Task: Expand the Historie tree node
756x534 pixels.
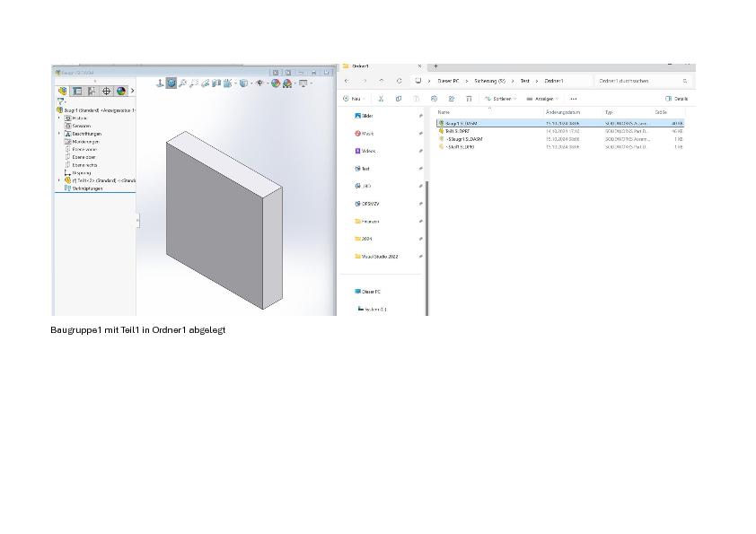Action: point(59,118)
